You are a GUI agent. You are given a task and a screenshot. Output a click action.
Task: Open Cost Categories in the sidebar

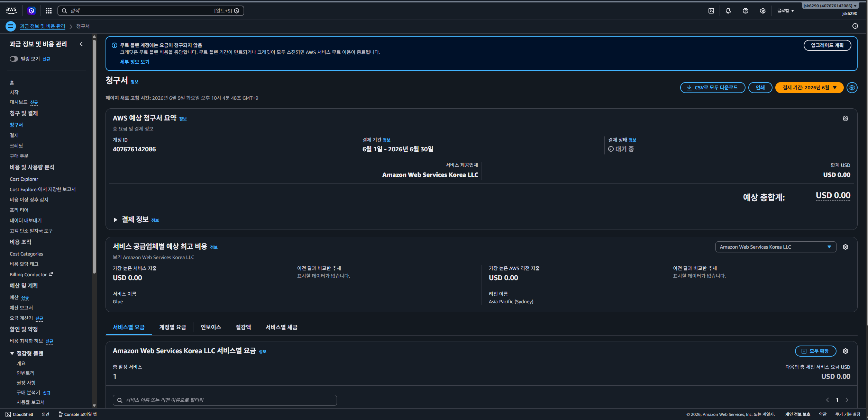click(26, 254)
